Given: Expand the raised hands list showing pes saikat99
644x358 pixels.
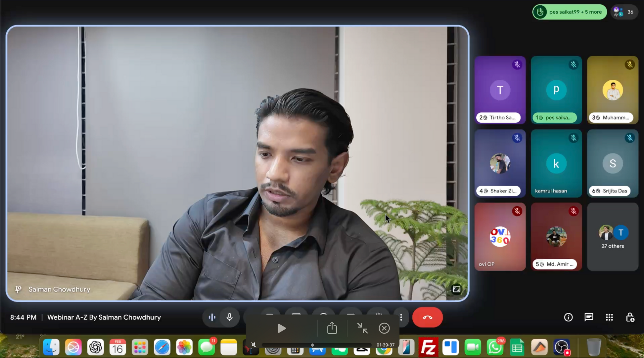Looking at the screenshot, I should pyautogui.click(x=569, y=12).
